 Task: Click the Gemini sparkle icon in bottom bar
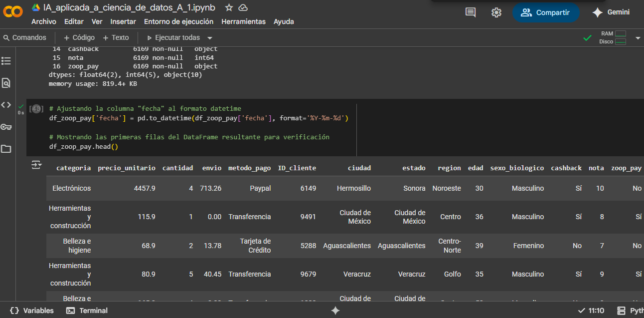click(335, 311)
